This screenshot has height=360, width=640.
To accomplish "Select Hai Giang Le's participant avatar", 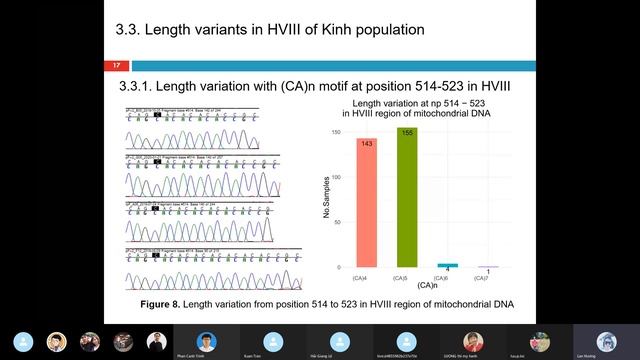I will (x=340, y=342).
